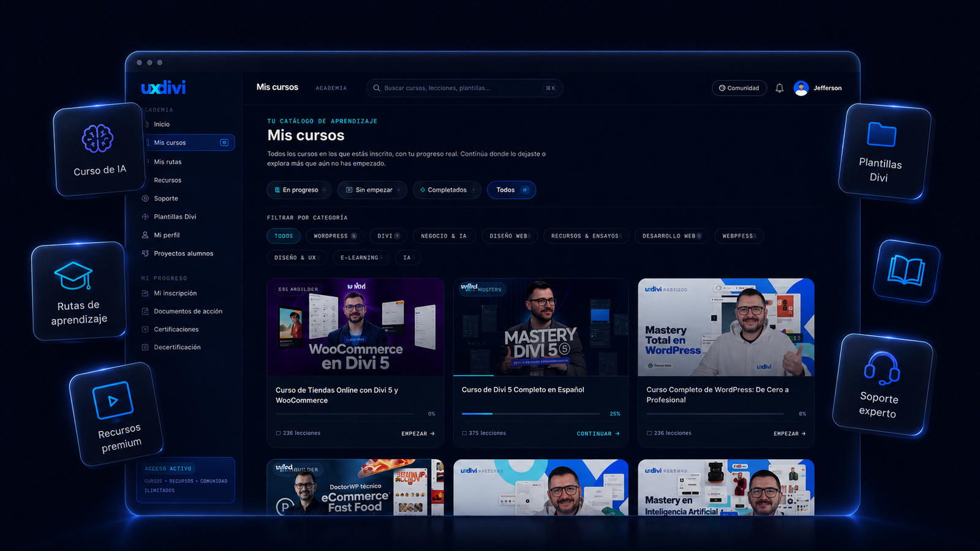Click the Mi inscripción sidebar icon
The height and width of the screenshot is (551, 980).
(x=145, y=293)
